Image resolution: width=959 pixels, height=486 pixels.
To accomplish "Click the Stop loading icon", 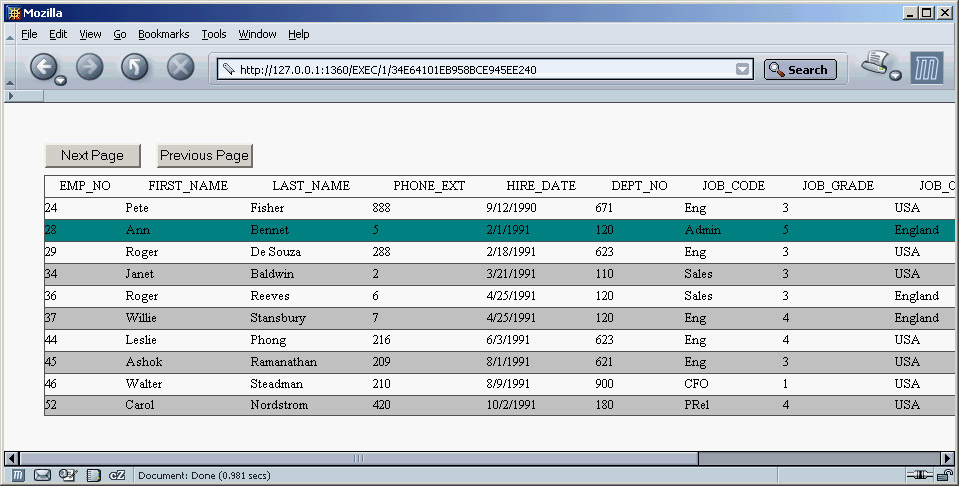I will click(180, 67).
